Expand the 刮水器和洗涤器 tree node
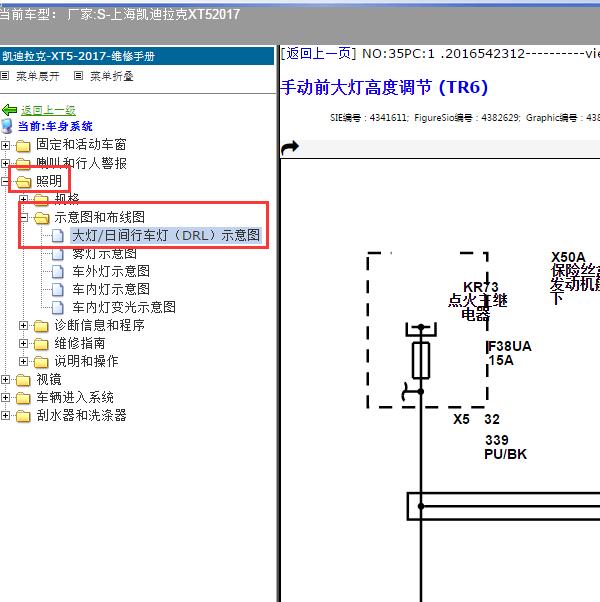The width and height of the screenshot is (600, 602). [5, 415]
